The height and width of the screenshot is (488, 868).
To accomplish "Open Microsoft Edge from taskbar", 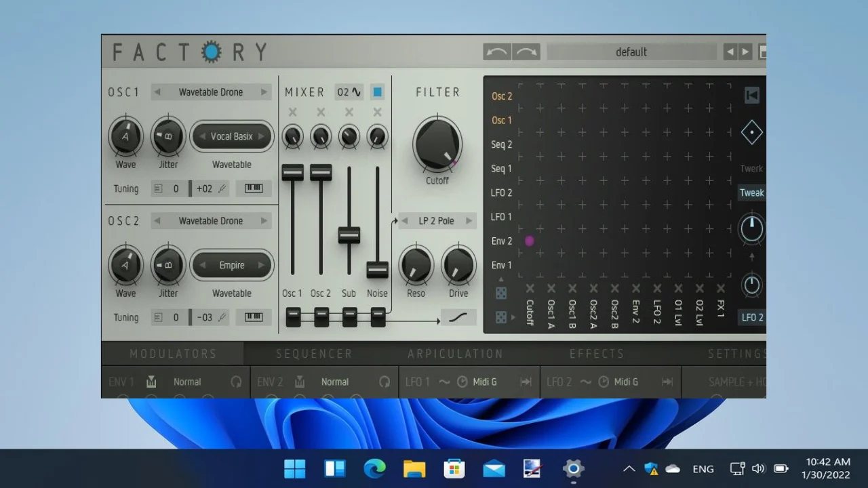I will click(x=374, y=468).
